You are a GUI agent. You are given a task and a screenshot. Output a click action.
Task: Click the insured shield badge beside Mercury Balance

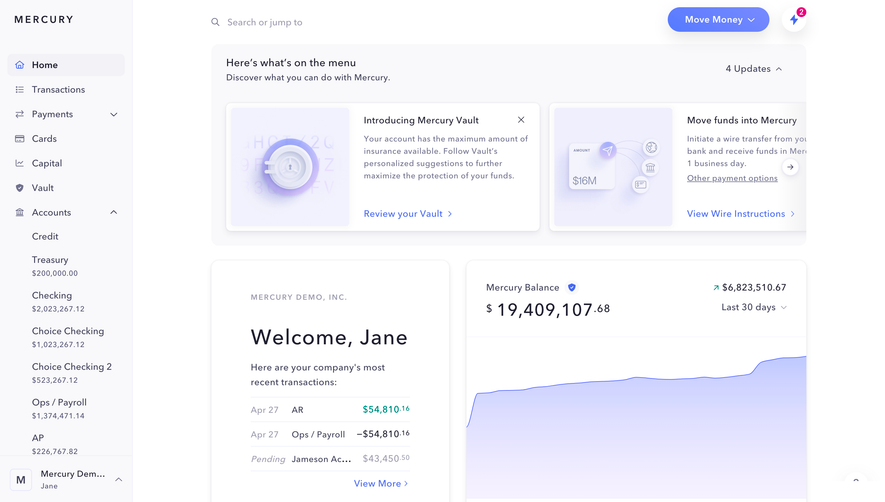click(572, 287)
